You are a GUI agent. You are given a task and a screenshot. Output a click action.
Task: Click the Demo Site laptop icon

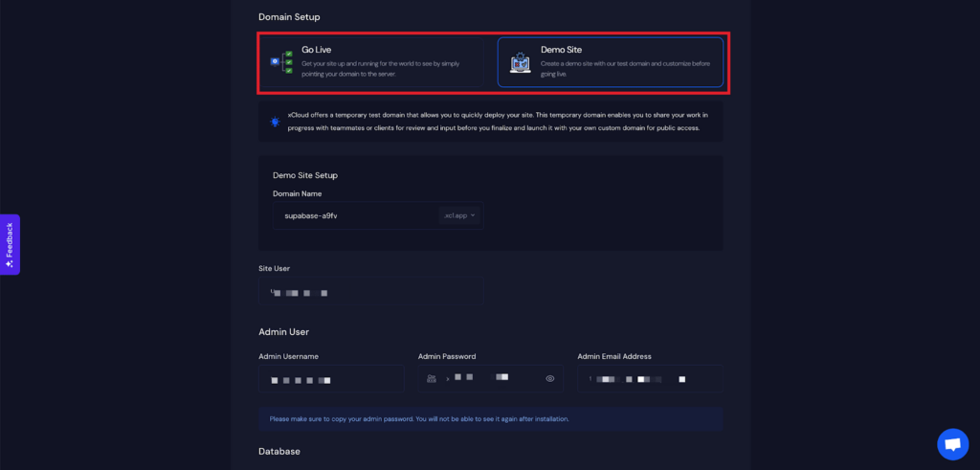click(x=521, y=63)
